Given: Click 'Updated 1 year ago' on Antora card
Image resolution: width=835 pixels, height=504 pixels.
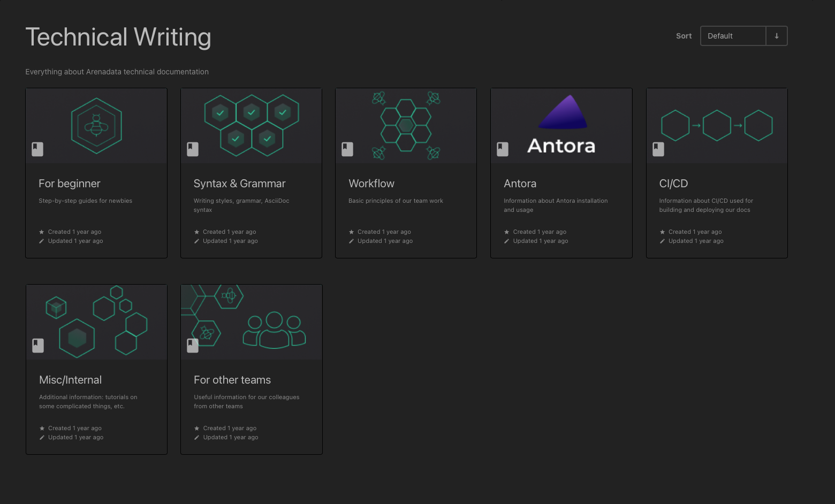Looking at the screenshot, I should pos(541,241).
